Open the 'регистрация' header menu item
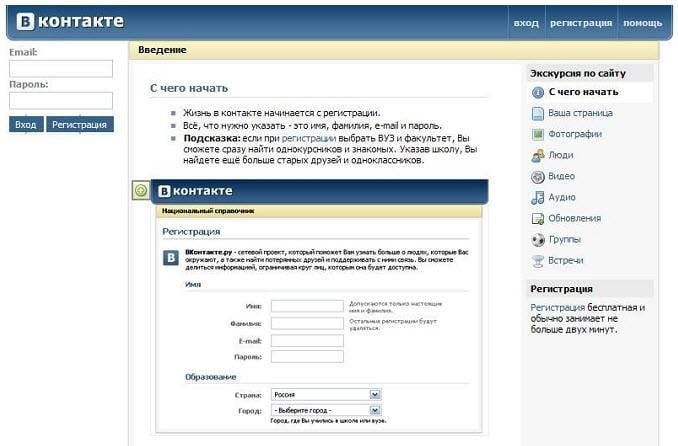The width and height of the screenshot is (678, 446). click(x=581, y=23)
